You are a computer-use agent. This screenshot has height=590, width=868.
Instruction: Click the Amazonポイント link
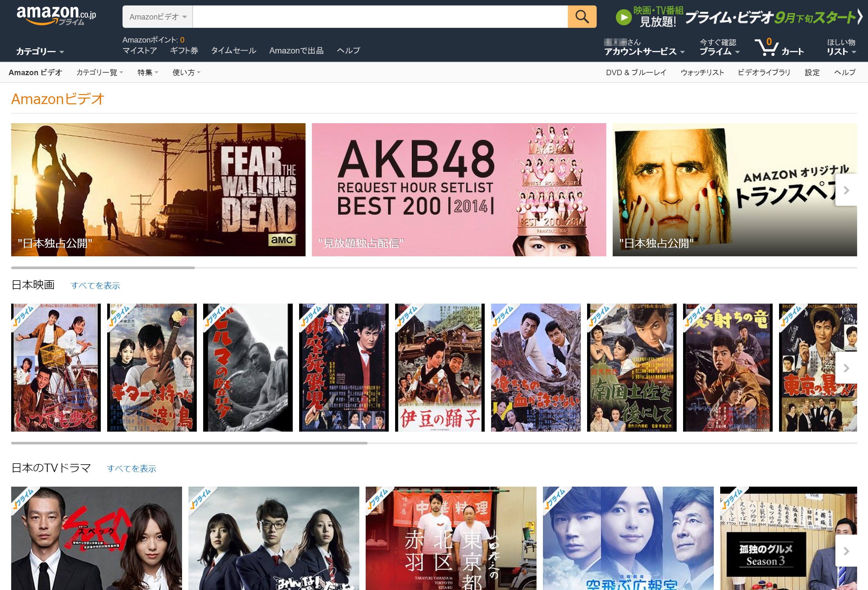pos(154,40)
